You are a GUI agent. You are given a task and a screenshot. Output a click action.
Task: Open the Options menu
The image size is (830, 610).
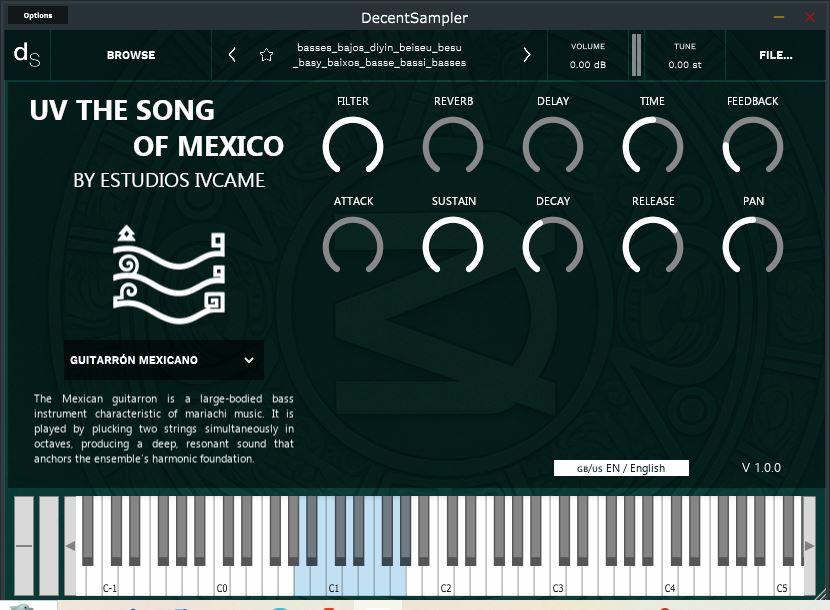(38, 15)
